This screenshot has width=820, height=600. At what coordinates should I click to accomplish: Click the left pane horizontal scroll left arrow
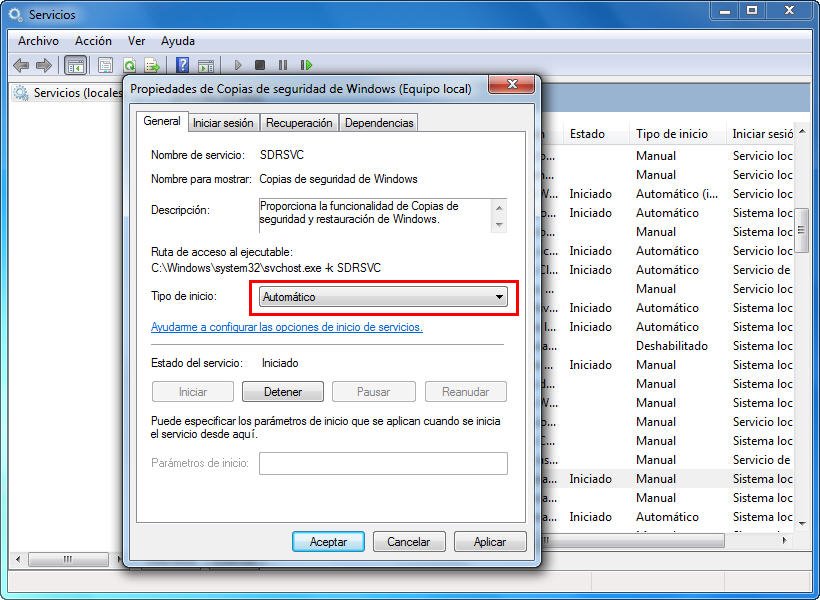[x=18, y=559]
